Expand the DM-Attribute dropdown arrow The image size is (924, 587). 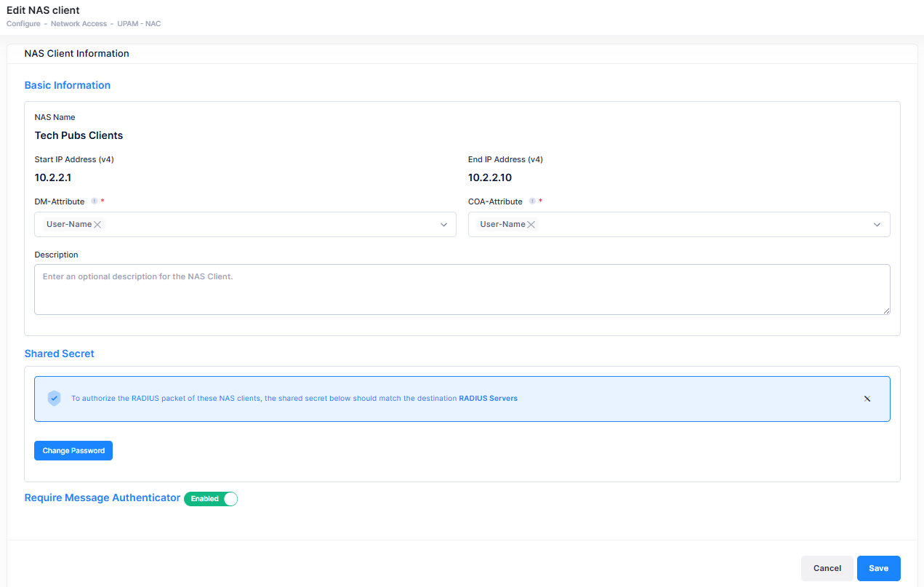tap(443, 225)
